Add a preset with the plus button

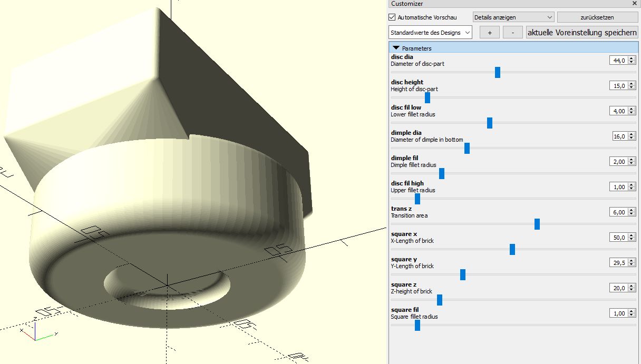tap(490, 33)
